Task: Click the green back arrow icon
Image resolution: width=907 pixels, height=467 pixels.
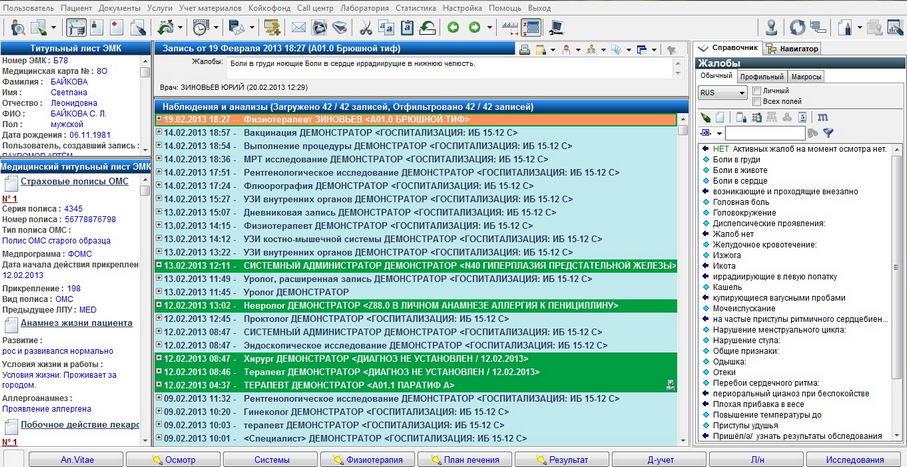Action: coord(454,27)
